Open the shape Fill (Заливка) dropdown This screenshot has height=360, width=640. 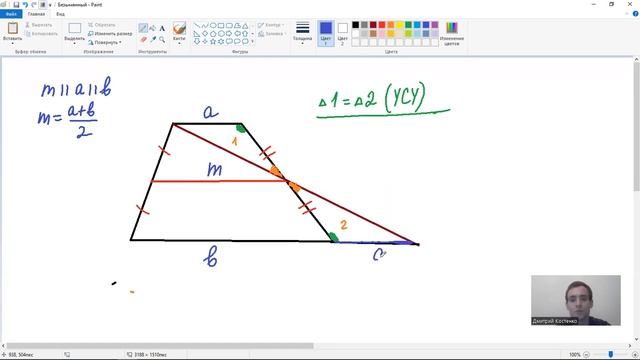[272, 33]
